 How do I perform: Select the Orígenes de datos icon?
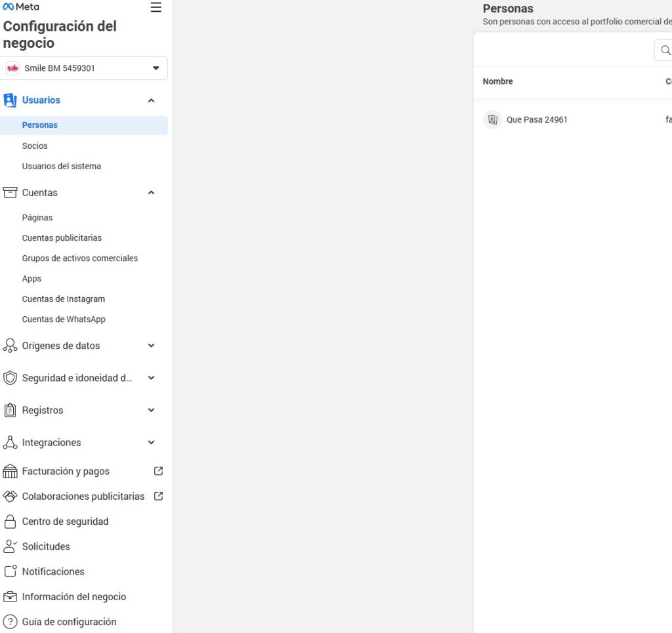point(10,346)
